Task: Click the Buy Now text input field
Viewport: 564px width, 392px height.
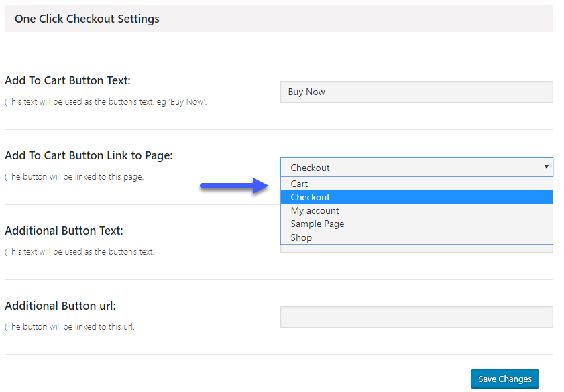Action: [416, 92]
